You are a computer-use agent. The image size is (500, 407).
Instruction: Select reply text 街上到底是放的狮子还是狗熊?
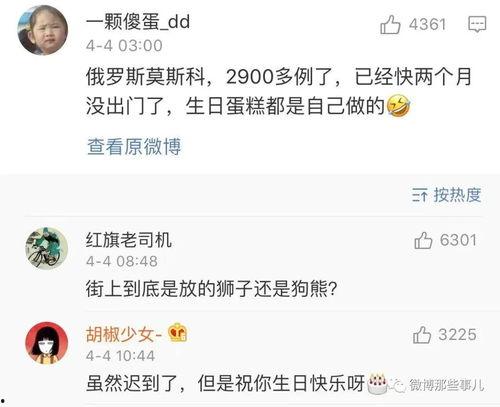(x=212, y=288)
